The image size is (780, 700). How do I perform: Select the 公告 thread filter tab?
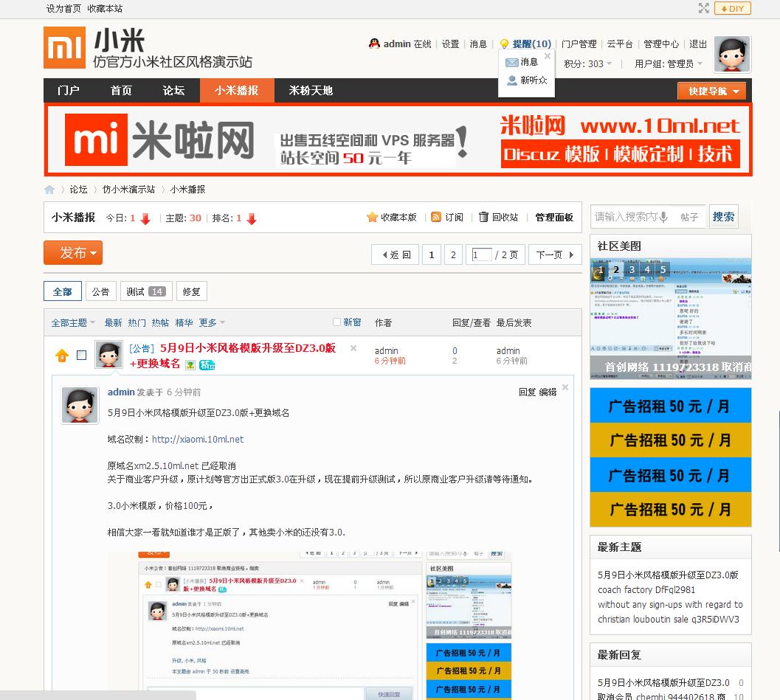click(100, 291)
